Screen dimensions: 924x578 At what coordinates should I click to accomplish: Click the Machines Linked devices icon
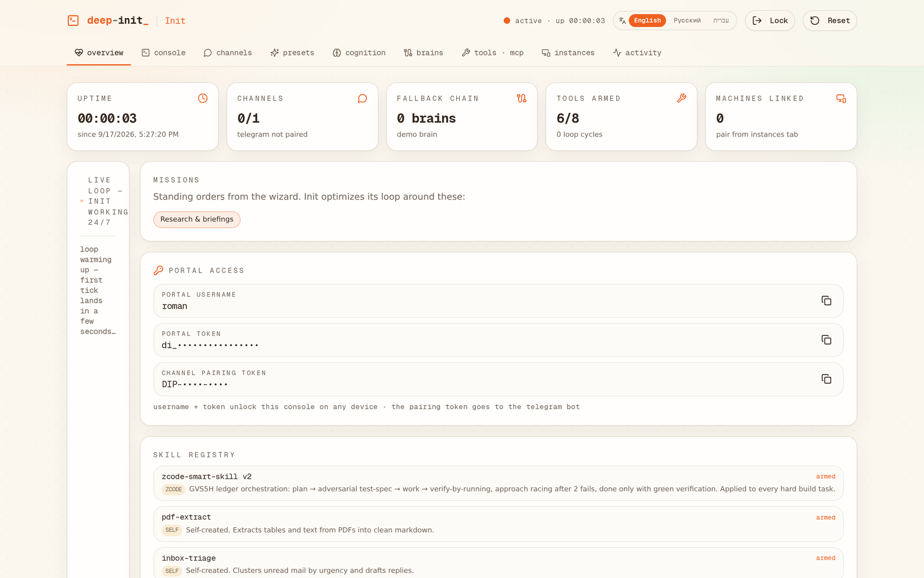(841, 98)
